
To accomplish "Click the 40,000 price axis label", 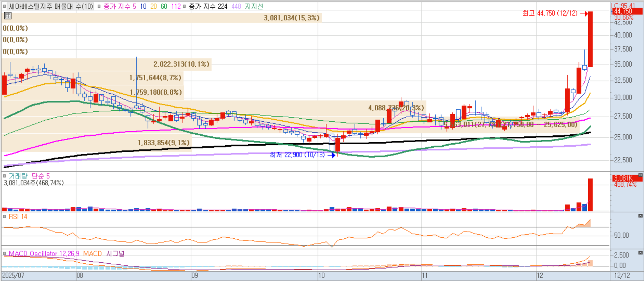I will (623, 35).
